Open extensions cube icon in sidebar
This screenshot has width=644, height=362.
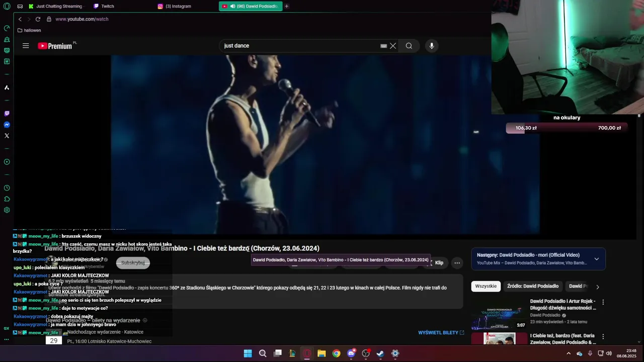pyautogui.click(x=7, y=199)
